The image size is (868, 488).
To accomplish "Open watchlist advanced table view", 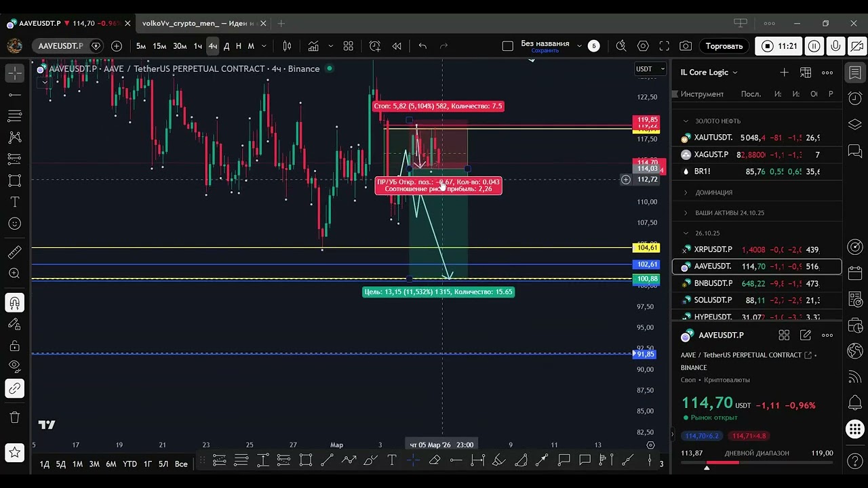I will click(x=806, y=73).
